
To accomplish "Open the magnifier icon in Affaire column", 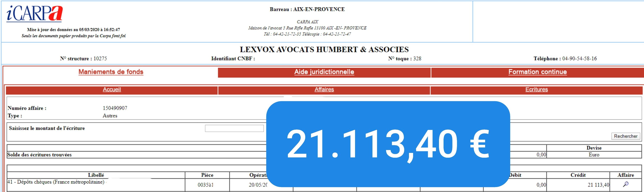I will coord(626,184).
